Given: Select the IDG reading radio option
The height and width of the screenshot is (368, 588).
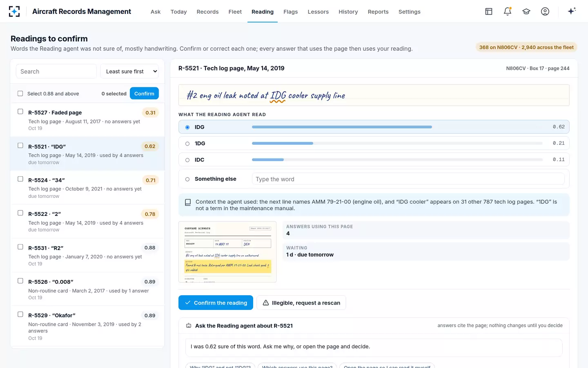Looking at the screenshot, I should tap(187, 127).
